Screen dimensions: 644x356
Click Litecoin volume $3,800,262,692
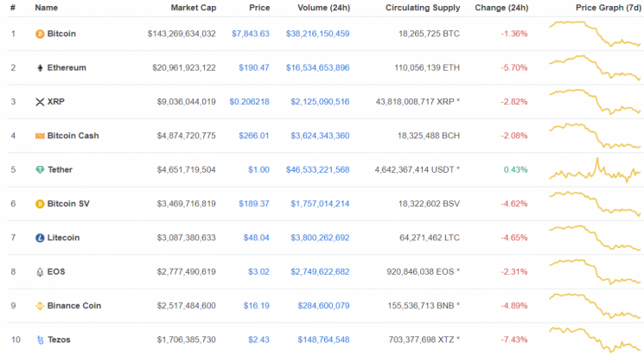[321, 238]
